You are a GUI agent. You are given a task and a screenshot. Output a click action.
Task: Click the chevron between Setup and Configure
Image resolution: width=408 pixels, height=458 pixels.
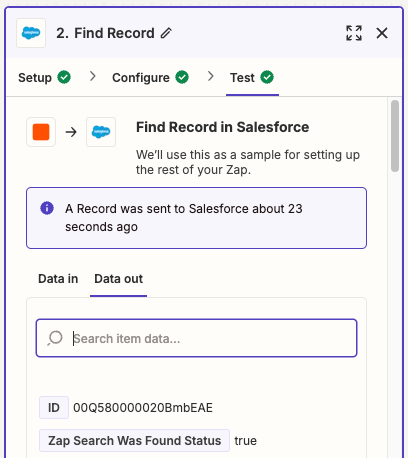(93, 76)
